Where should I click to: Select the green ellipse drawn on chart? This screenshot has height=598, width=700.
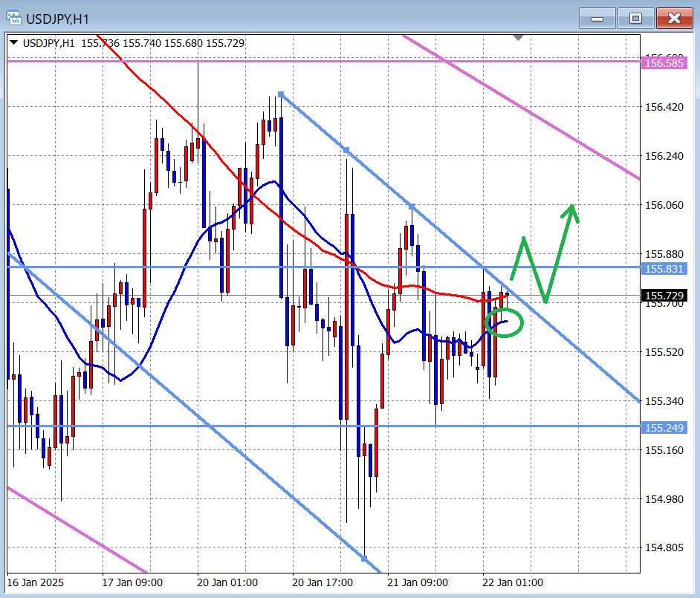point(504,322)
